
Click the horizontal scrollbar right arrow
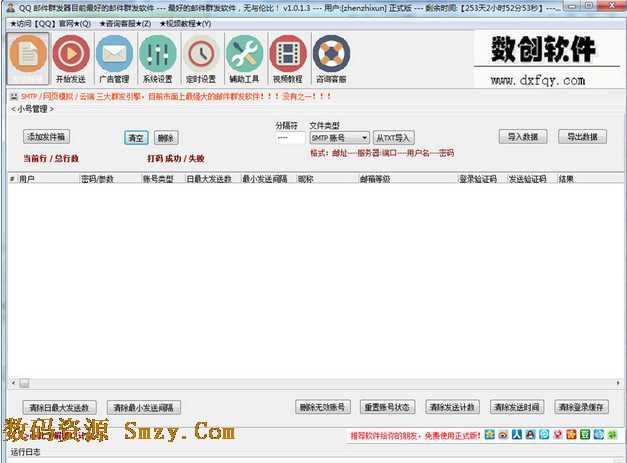pos(618,383)
